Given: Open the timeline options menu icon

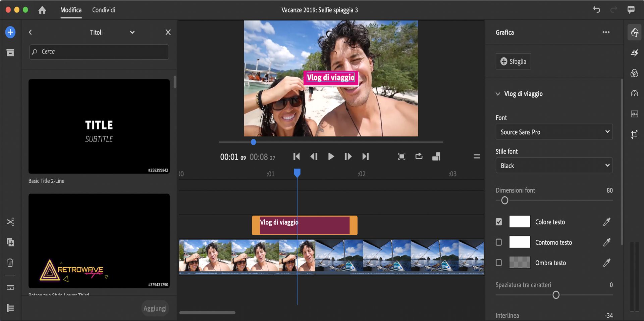Looking at the screenshot, I should coord(477,156).
